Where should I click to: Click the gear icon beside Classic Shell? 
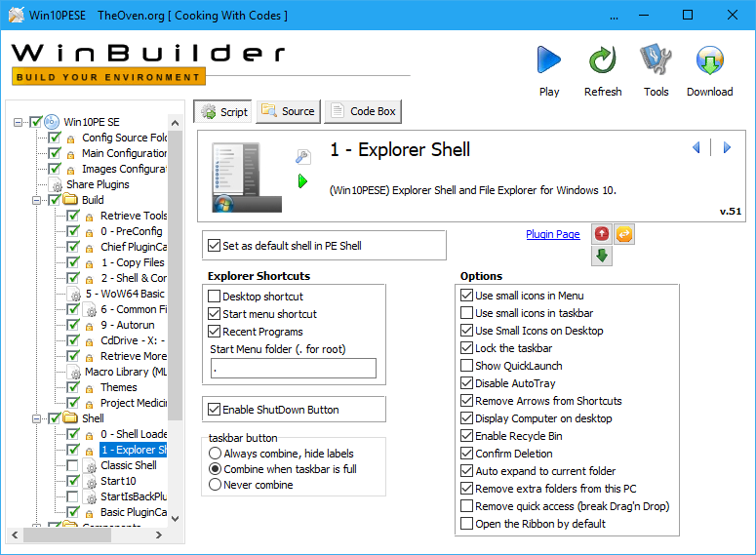pos(91,466)
